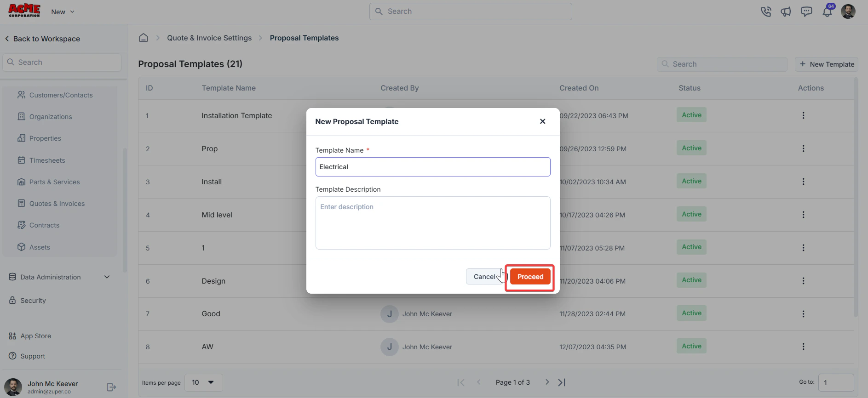The height and width of the screenshot is (398, 868).
Task: Click the Template Description text area
Action: click(433, 223)
